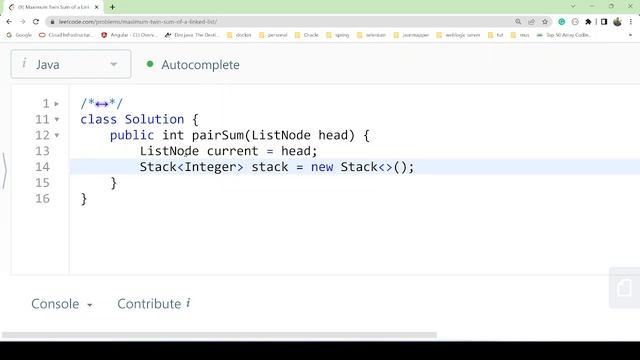Click the zoom magnifier icon in the address bar
Viewport: 640px width, 360px height.
pos(518,22)
